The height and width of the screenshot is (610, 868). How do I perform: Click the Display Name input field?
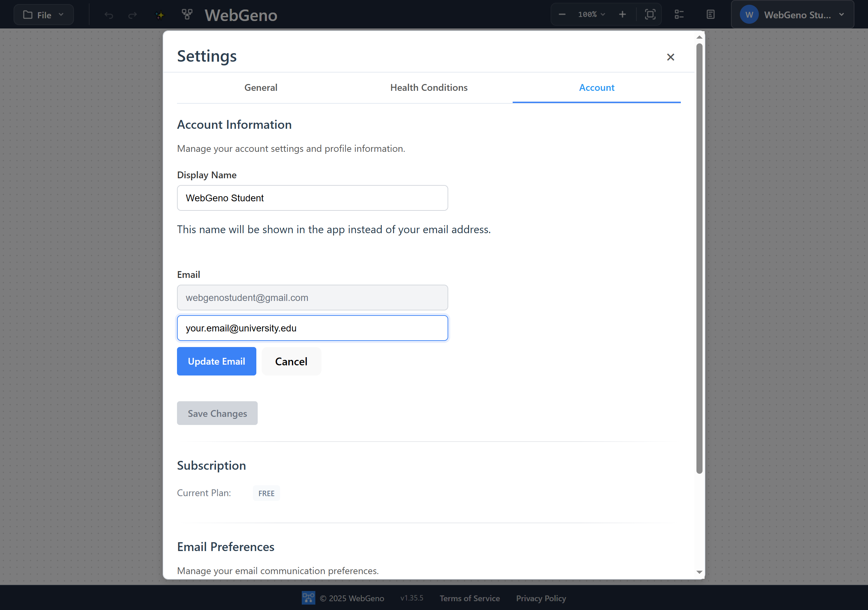click(312, 198)
